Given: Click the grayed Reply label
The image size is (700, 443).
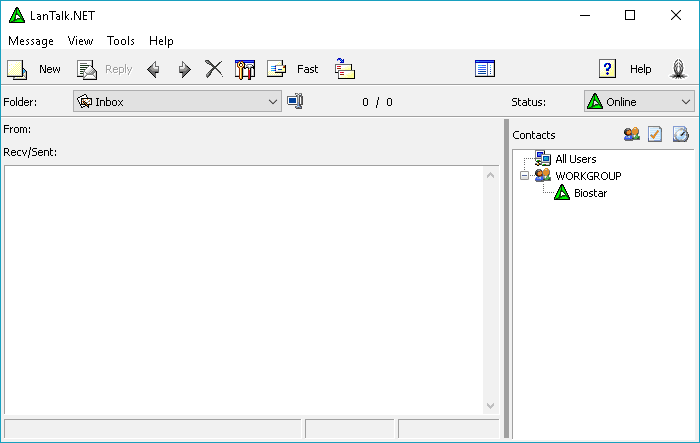Looking at the screenshot, I should [118, 69].
